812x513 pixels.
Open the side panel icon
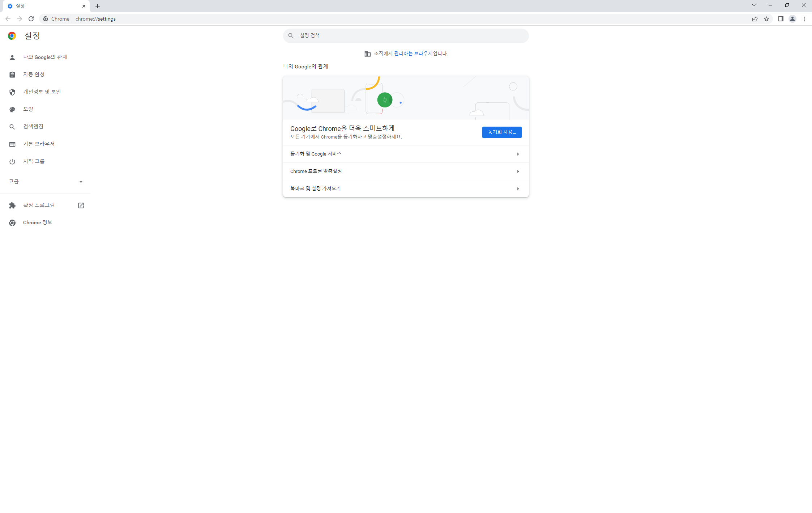[x=781, y=19]
